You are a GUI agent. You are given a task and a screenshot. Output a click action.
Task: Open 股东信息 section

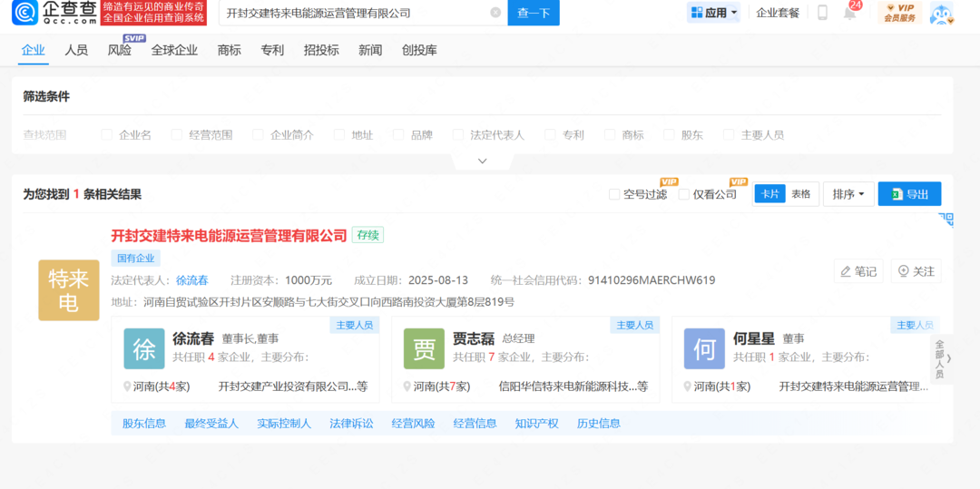click(144, 424)
